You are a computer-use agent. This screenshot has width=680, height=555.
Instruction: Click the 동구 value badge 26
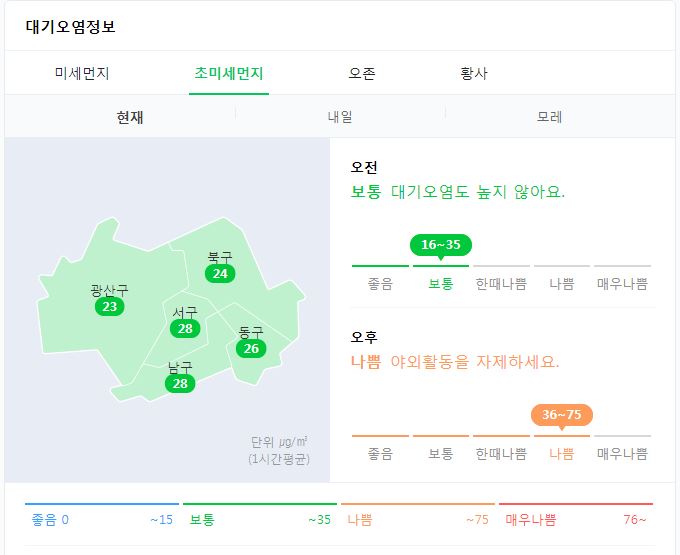click(251, 348)
